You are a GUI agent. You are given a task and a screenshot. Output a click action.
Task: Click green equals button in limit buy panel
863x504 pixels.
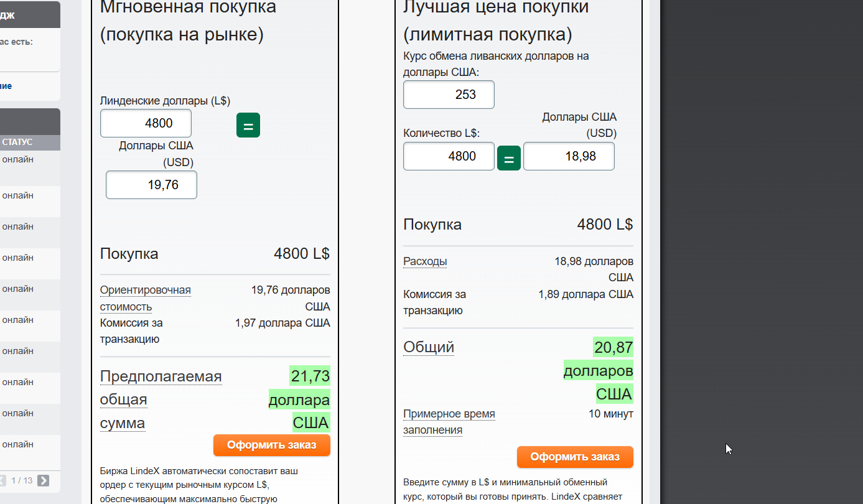(509, 158)
